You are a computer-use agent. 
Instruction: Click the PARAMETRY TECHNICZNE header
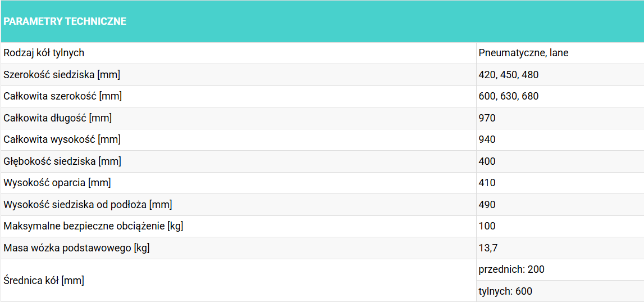[x=65, y=21]
